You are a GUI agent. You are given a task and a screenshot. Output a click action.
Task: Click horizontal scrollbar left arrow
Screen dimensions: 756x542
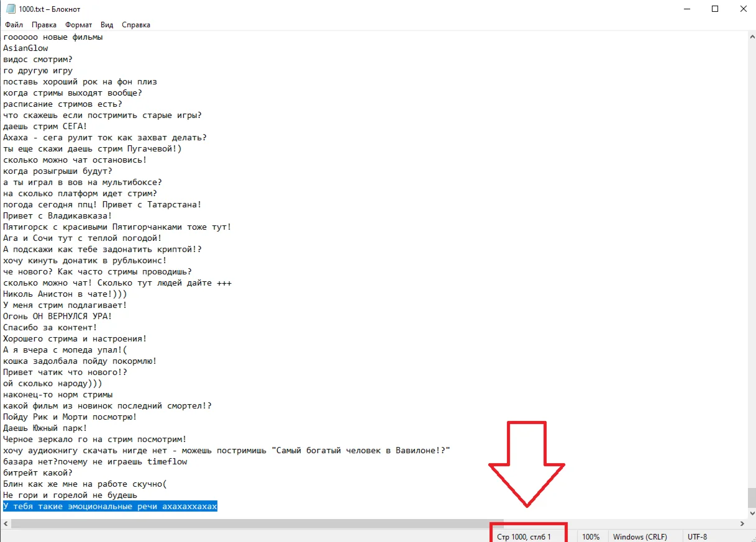coord(6,524)
